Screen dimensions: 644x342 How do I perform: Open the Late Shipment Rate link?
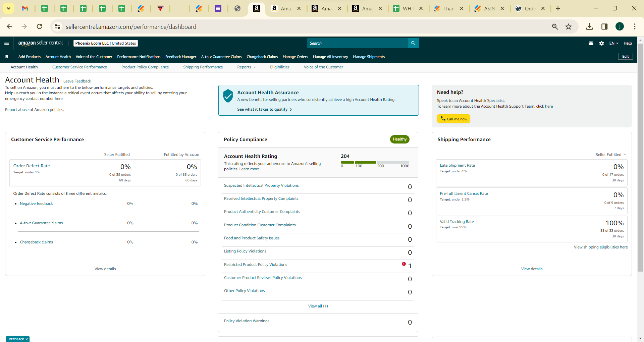coord(457,165)
